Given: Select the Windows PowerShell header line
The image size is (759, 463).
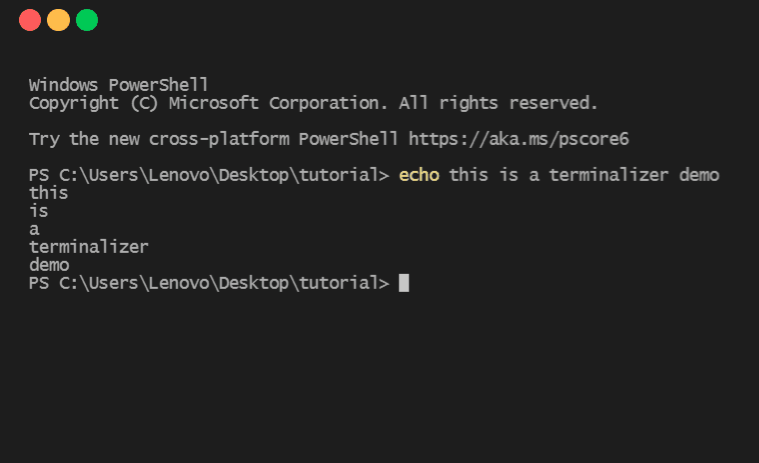Looking at the screenshot, I should [x=119, y=85].
